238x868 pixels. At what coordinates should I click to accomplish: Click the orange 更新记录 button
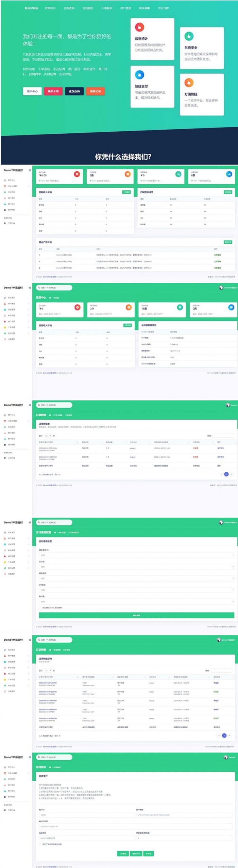[96, 91]
